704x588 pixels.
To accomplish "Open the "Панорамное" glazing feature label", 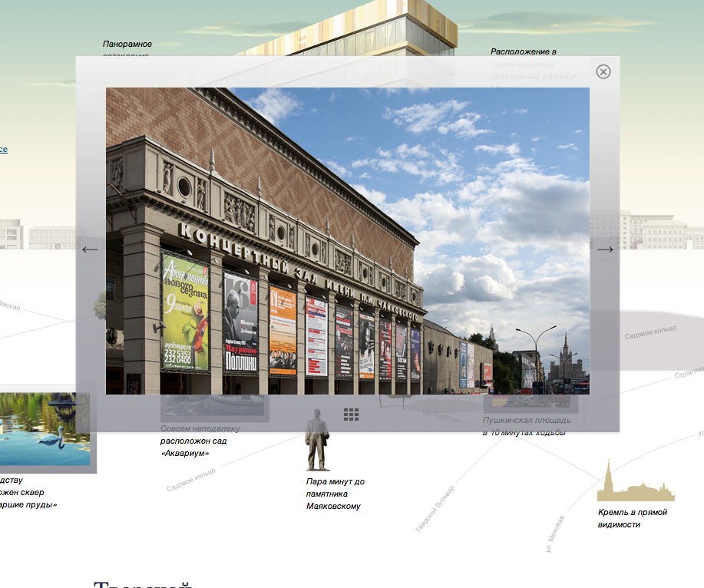I will coord(127,44).
